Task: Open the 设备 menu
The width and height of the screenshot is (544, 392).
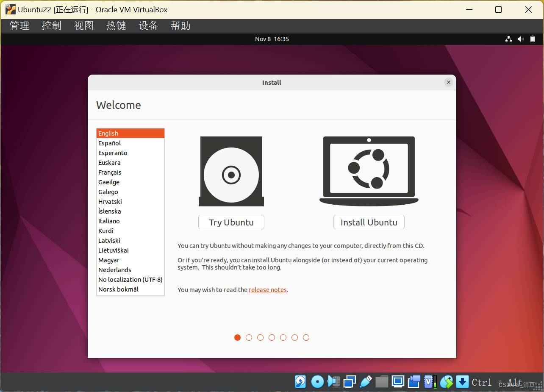Action: click(x=148, y=26)
